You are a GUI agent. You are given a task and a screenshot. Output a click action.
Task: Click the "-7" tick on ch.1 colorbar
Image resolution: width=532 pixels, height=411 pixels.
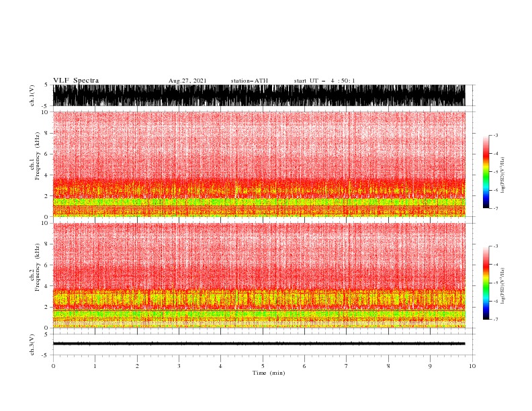point(495,208)
